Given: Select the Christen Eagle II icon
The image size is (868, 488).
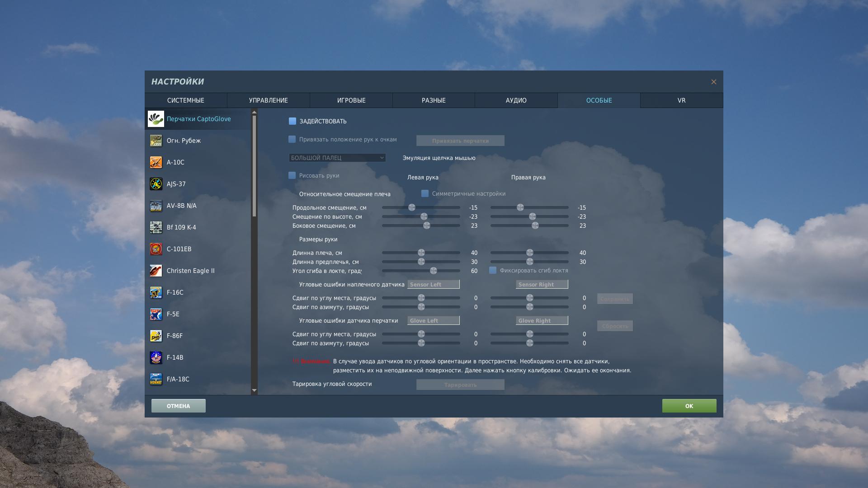Looking at the screenshot, I should tap(156, 271).
